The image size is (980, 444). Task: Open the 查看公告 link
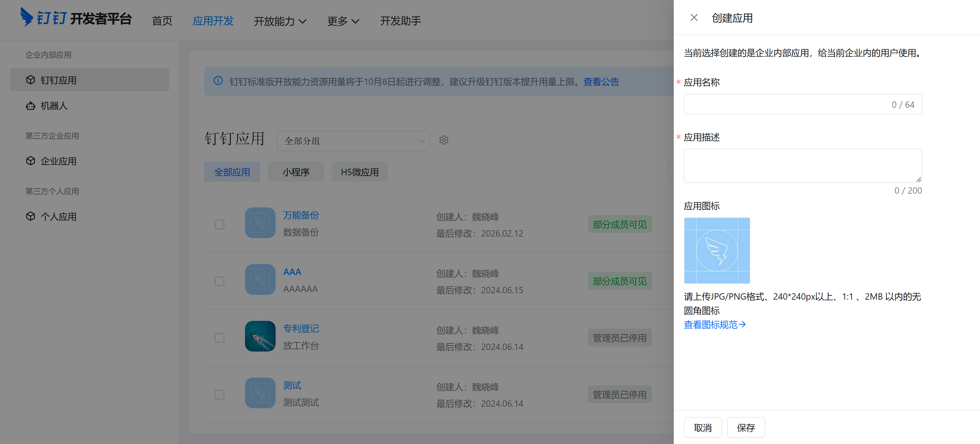coord(602,81)
